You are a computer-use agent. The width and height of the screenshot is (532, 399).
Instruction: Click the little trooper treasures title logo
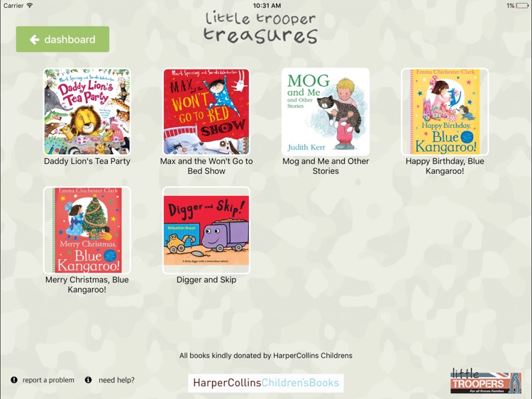point(260,27)
